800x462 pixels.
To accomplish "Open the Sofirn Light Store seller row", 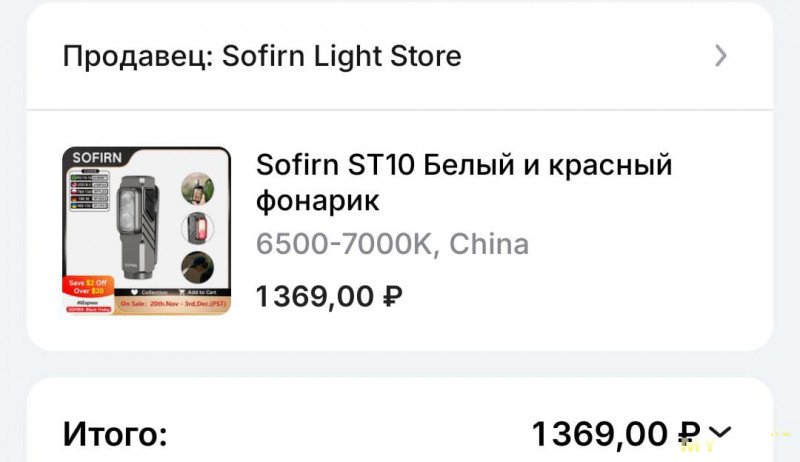I will [400, 56].
